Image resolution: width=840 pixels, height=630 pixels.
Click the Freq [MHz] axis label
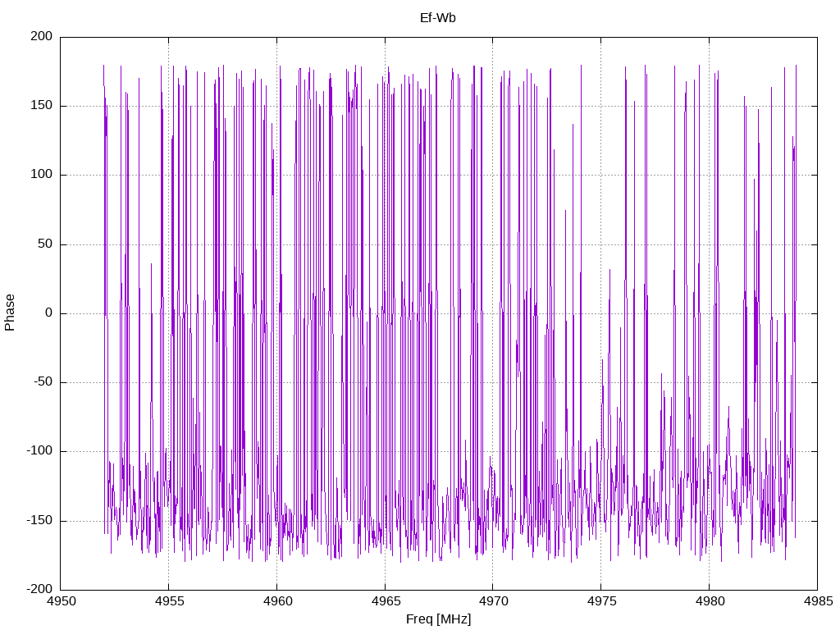(438, 619)
